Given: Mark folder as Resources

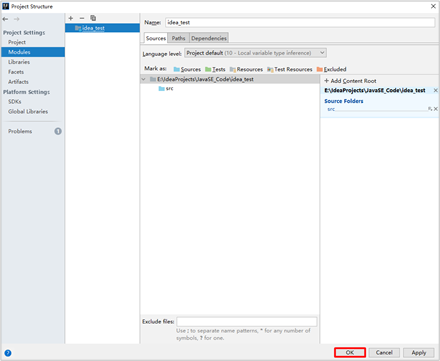Looking at the screenshot, I should coord(246,69).
